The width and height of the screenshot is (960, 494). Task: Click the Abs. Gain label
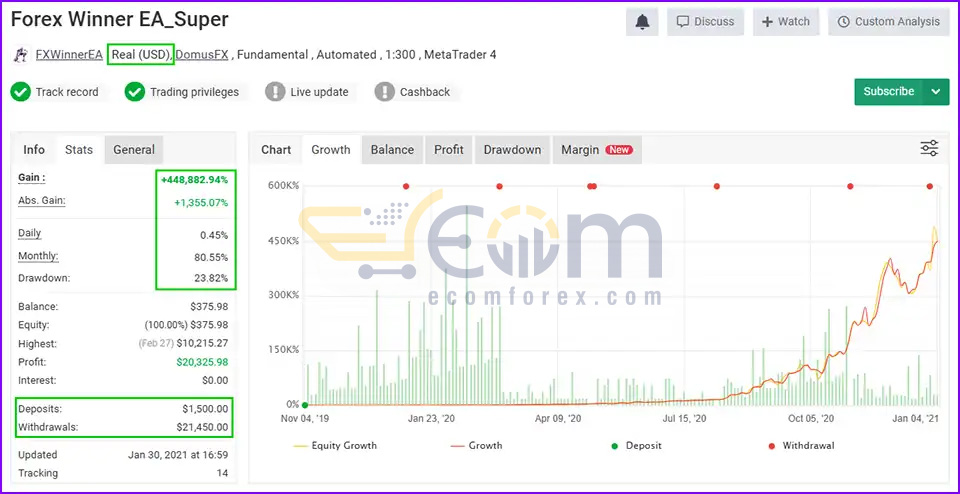(x=42, y=201)
